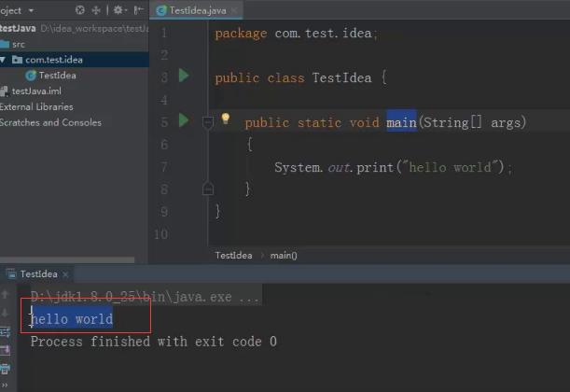Toggle soft-wrap icon in Run panel
The width and height of the screenshot is (570, 392).
click(5, 331)
